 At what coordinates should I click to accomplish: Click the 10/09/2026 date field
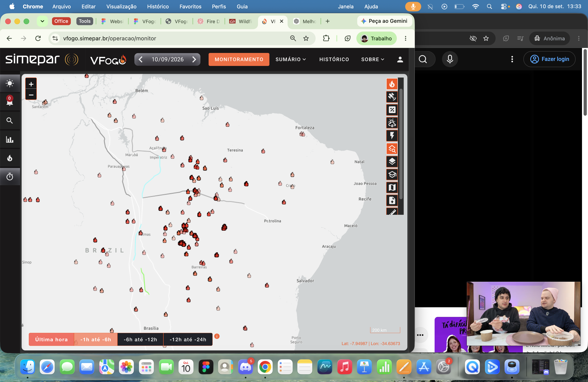(x=168, y=60)
